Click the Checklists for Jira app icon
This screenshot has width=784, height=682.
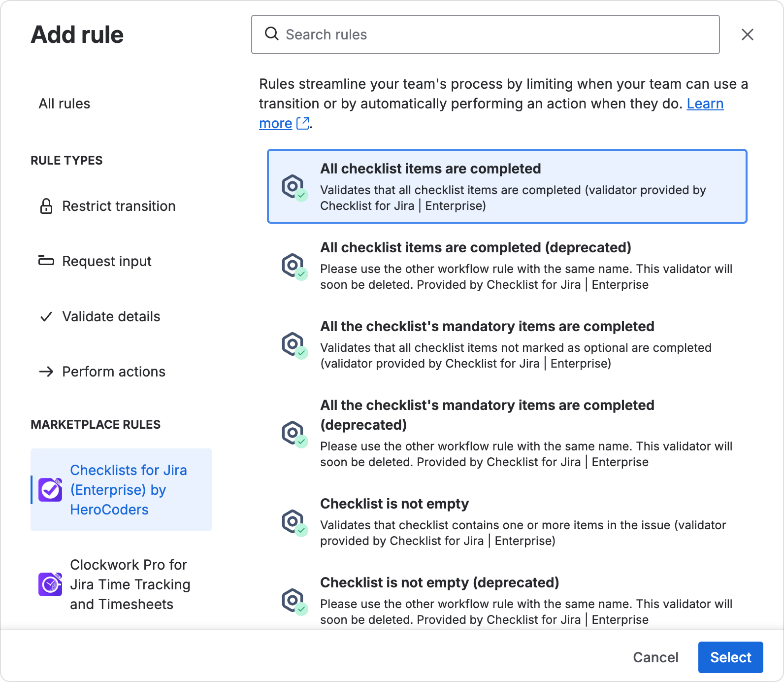[x=50, y=490]
